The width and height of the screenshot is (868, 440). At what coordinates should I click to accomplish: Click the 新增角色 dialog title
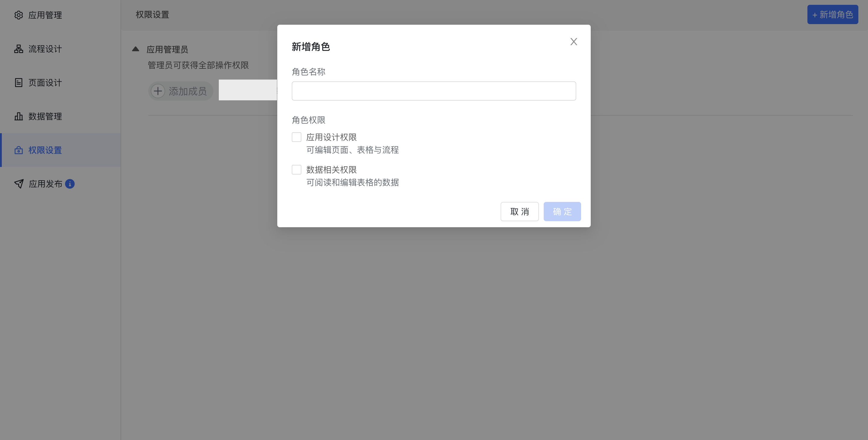[x=311, y=46]
